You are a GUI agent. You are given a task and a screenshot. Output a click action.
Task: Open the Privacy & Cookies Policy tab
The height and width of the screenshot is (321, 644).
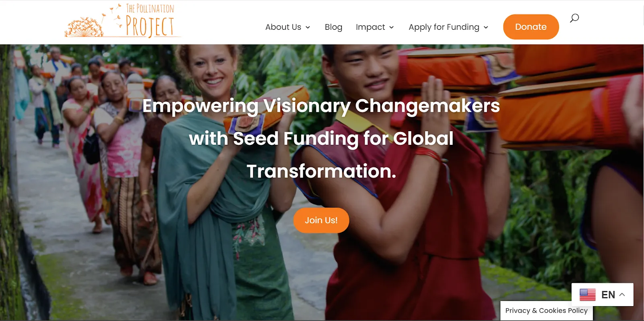[x=547, y=311]
